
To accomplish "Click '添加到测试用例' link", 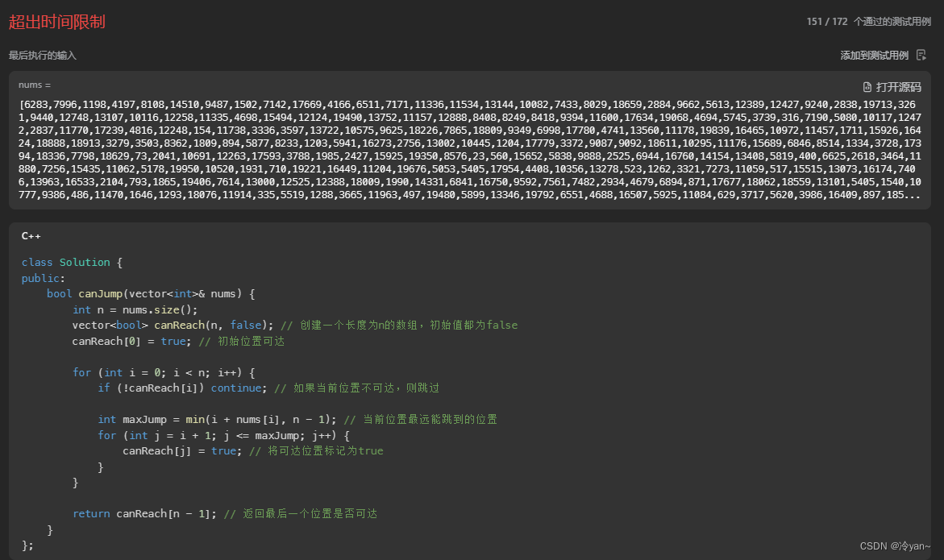I will [874, 56].
